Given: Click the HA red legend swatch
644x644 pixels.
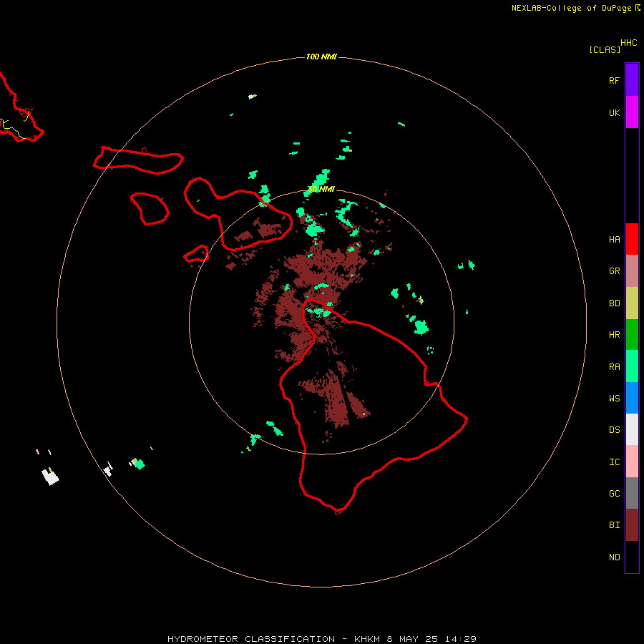Looking at the screenshot, I should (x=632, y=239).
